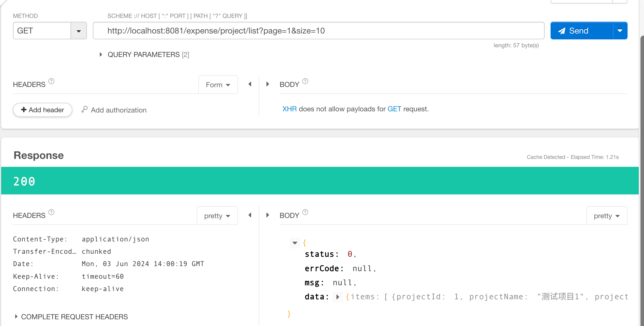Click help icon next to request HEADERS
Screen dimensions: 644x326
point(51,81)
